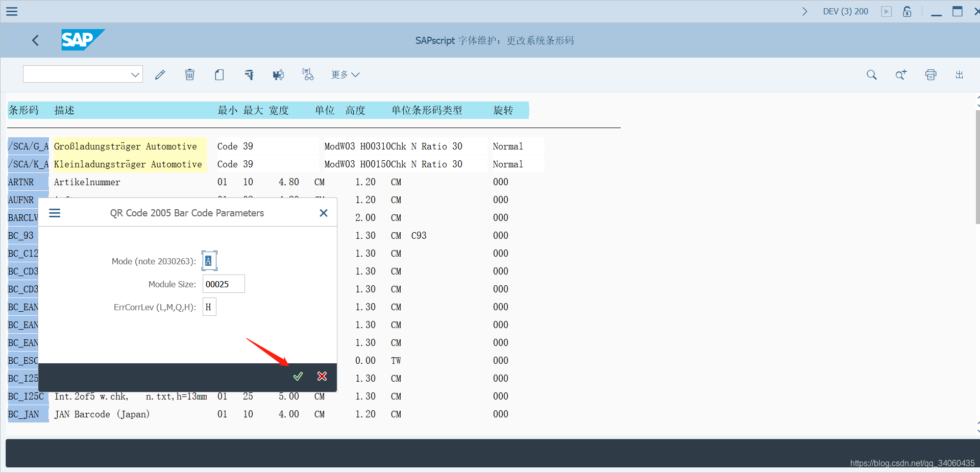The width and height of the screenshot is (980, 473).
Task: Go back with the left arrow
Action: point(35,40)
